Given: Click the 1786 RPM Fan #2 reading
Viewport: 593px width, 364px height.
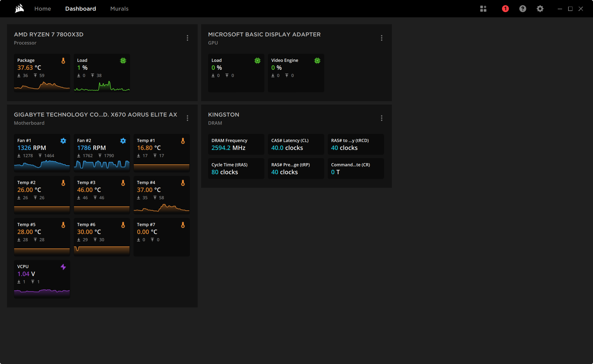Looking at the screenshot, I should (x=91, y=148).
